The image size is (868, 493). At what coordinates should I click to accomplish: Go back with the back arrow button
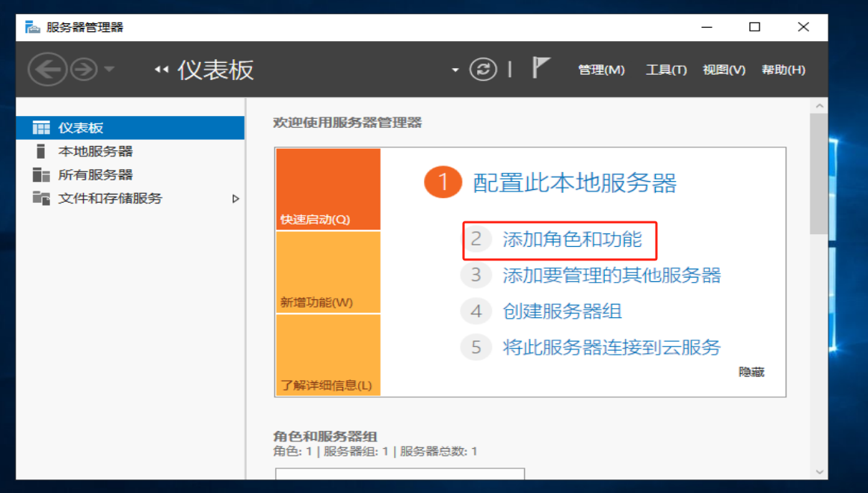point(48,70)
